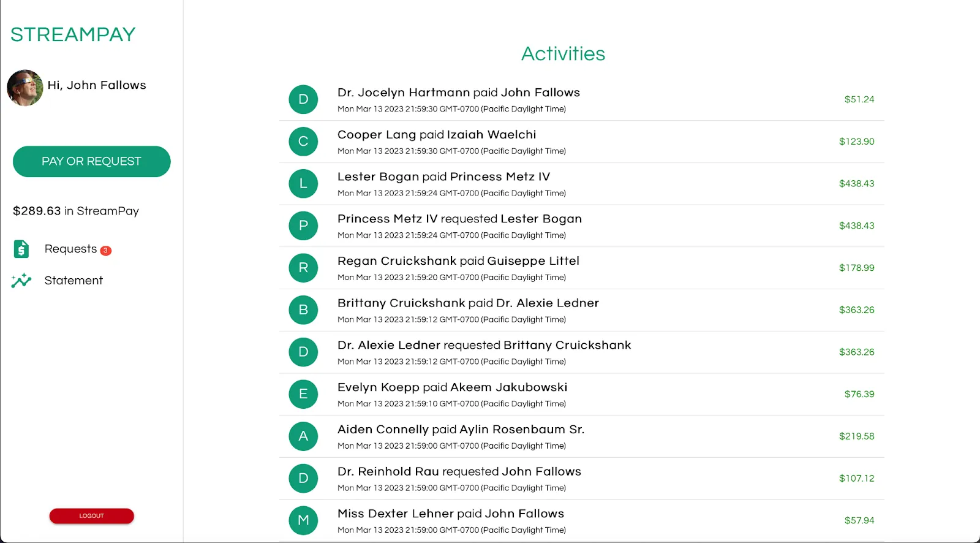Select Lester Bogan's 'L' avatar circle
The height and width of the screenshot is (543, 980).
click(303, 183)
